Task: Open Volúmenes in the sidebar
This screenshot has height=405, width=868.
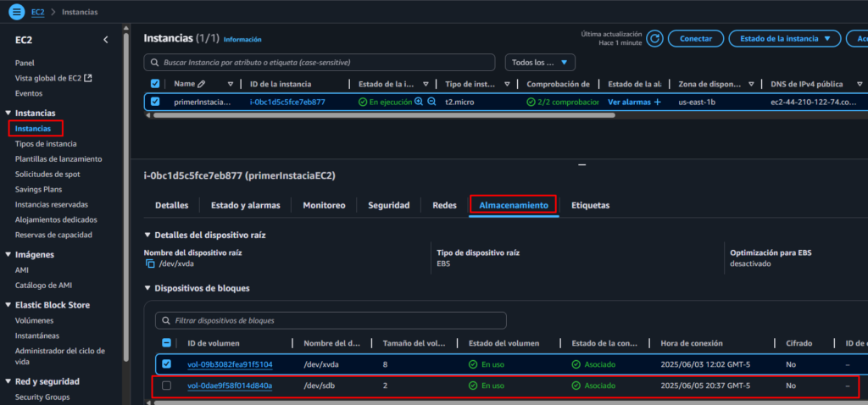Action: 34,320
